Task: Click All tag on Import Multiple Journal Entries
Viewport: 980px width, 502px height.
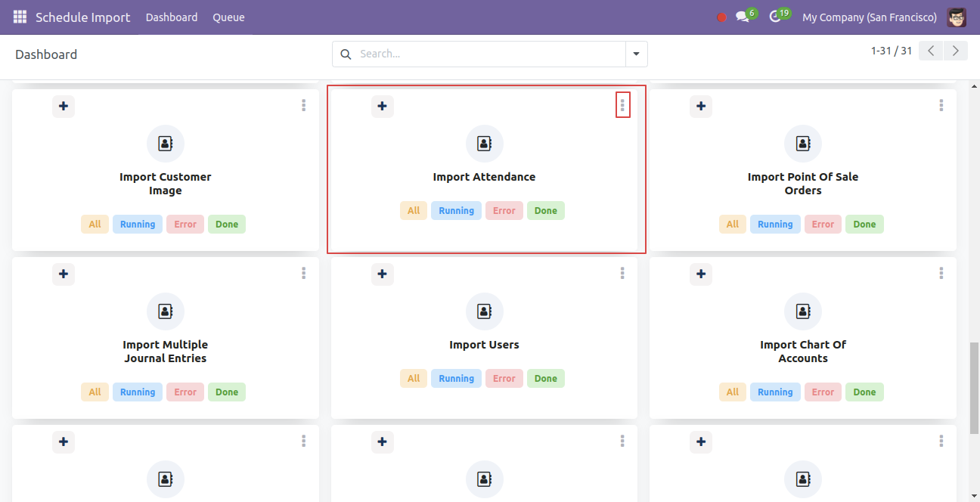Action: coord(95,392)
